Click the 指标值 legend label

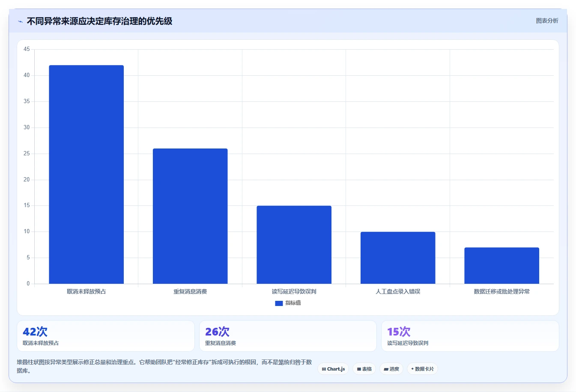[x=293, y=303]
